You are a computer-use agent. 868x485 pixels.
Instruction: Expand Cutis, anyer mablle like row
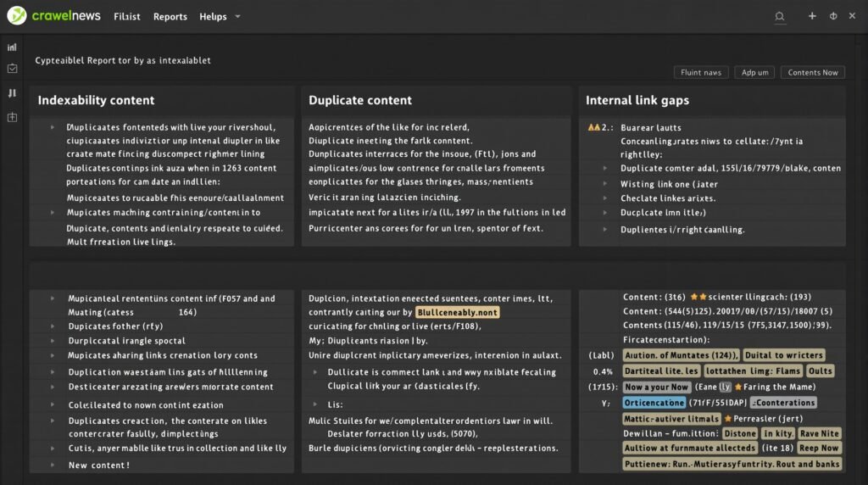pyautogui.click(x=53, y=449)
